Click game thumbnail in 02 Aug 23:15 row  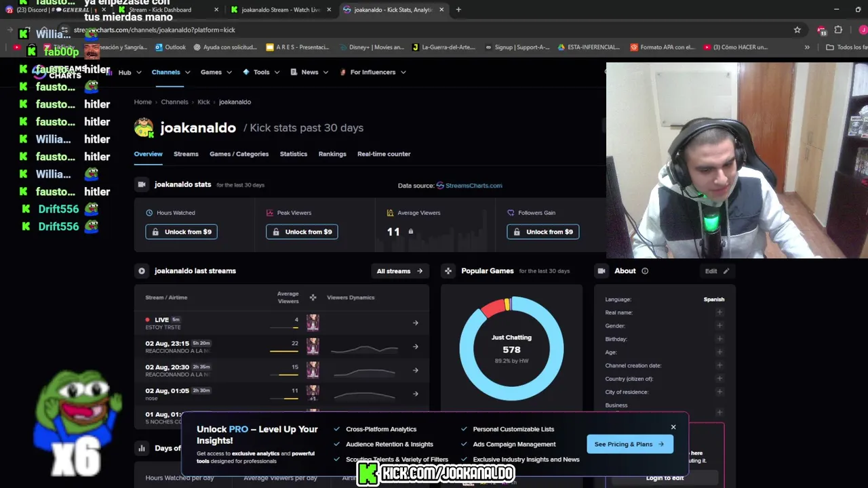(313, 346)
